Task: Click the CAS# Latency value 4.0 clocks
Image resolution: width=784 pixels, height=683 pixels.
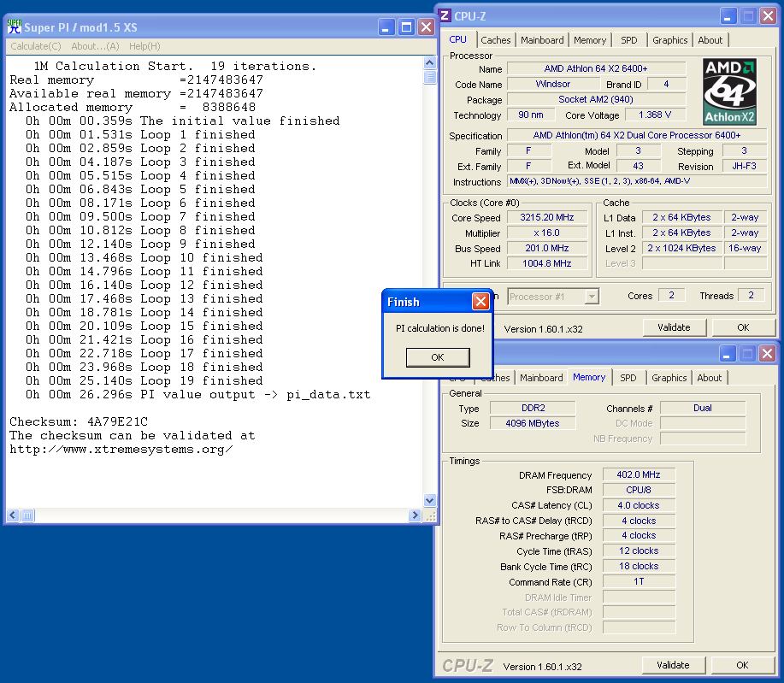Action: (639, 505)
